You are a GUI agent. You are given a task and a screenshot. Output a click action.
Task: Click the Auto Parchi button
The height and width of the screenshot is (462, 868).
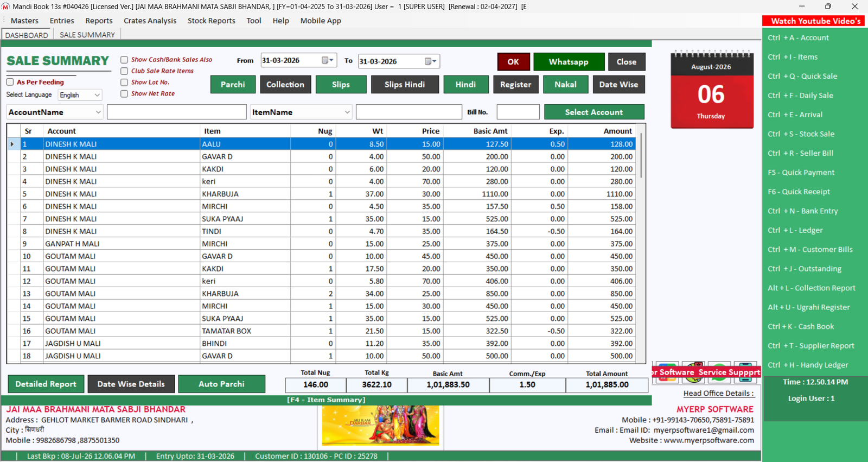click(221, 384)
